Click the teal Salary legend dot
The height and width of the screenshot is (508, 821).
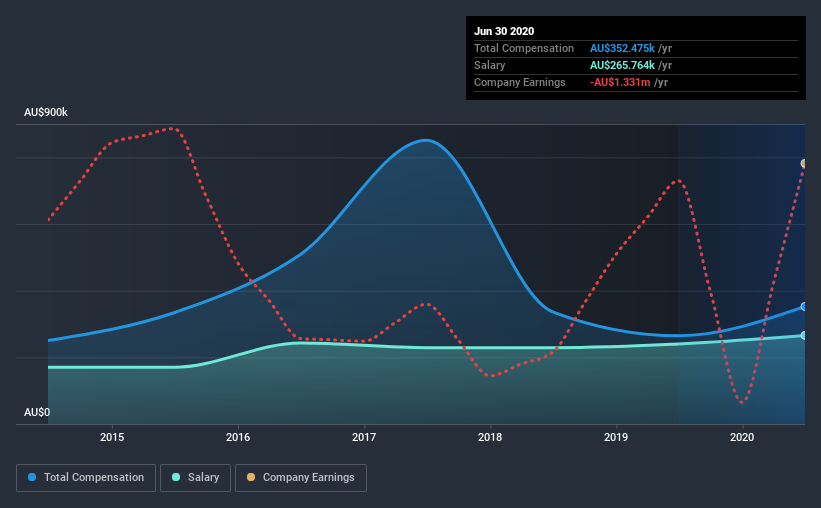tap(176, 477)
